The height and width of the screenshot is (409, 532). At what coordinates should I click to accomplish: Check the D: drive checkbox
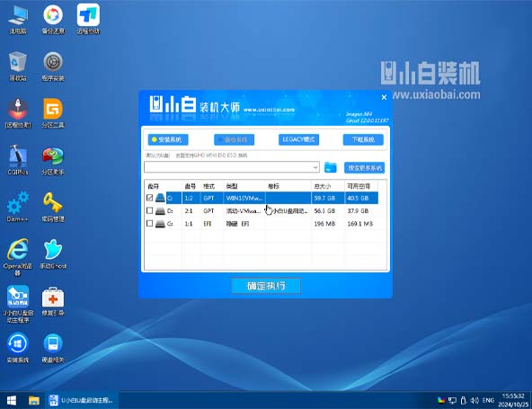149,210
